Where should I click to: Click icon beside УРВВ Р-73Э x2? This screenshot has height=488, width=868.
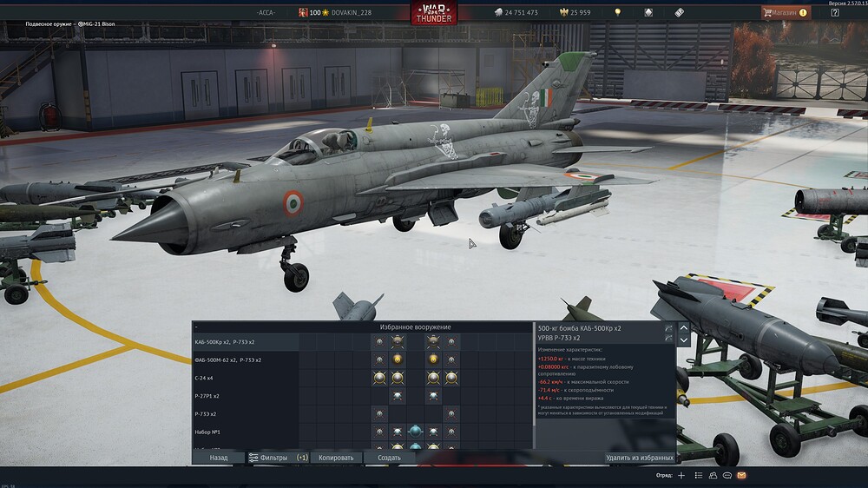coord(668,338)
